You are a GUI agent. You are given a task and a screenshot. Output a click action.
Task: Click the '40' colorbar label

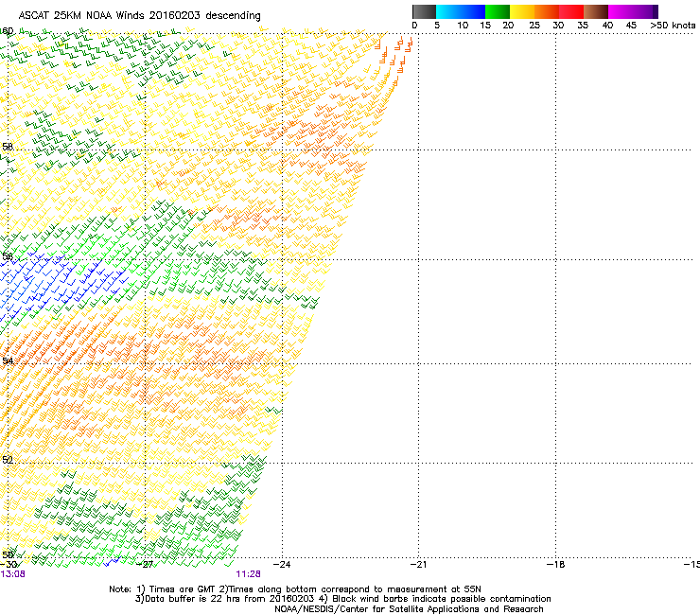(607, 26)
